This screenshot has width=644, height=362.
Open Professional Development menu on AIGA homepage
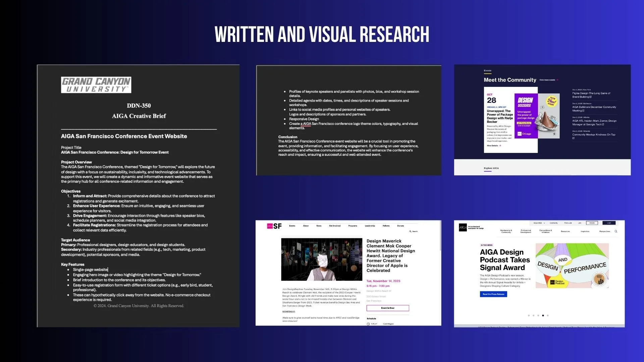(526, 231)
